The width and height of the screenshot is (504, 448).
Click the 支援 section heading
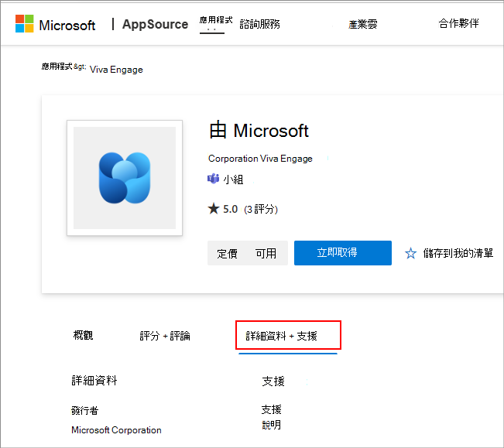[273, 381]
